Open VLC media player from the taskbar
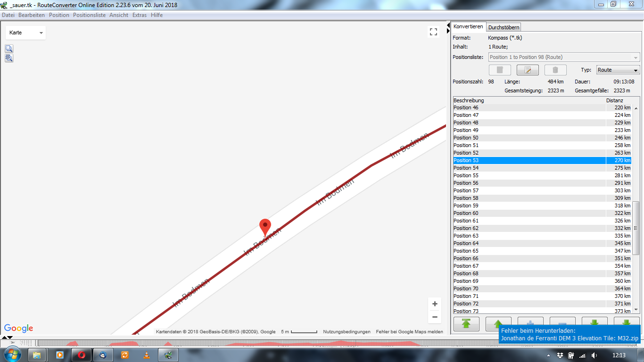 coord(147,354)
